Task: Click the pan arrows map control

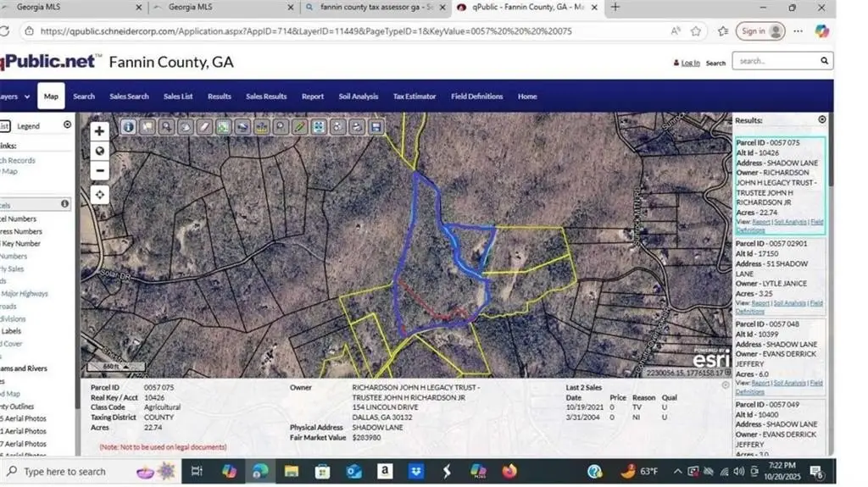Action: pyautogui.click(x=100, y=195)
